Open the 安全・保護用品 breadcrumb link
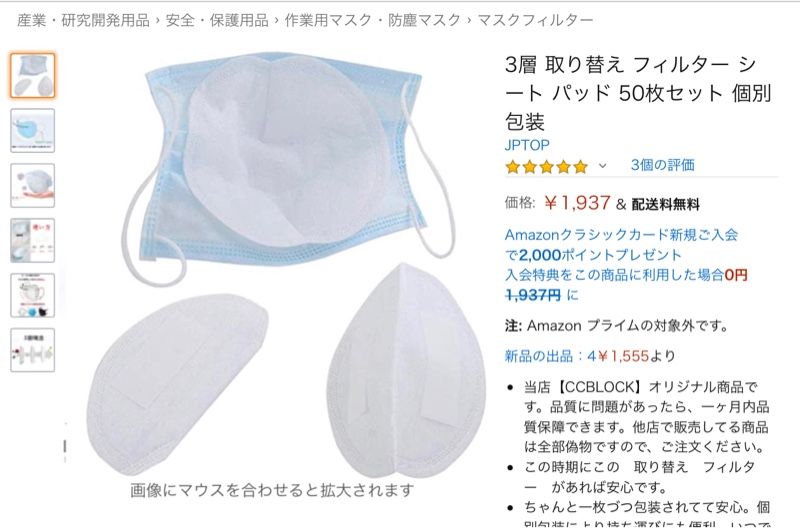Viewport: 800px width, 528px height. point(217,20)
